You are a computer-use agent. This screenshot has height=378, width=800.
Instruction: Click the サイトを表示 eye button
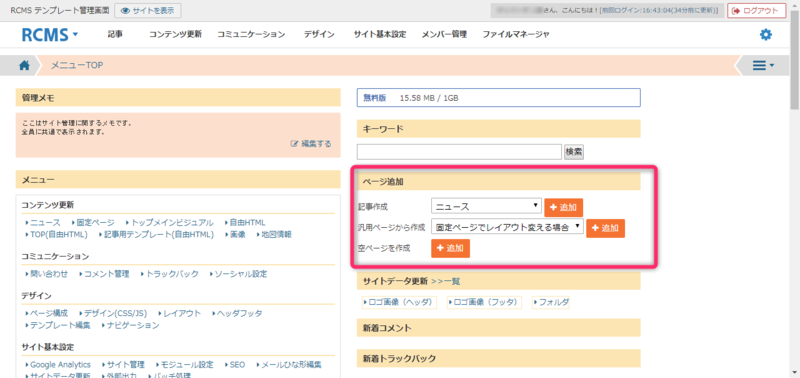pyautogui.click(x=147, y=11)
